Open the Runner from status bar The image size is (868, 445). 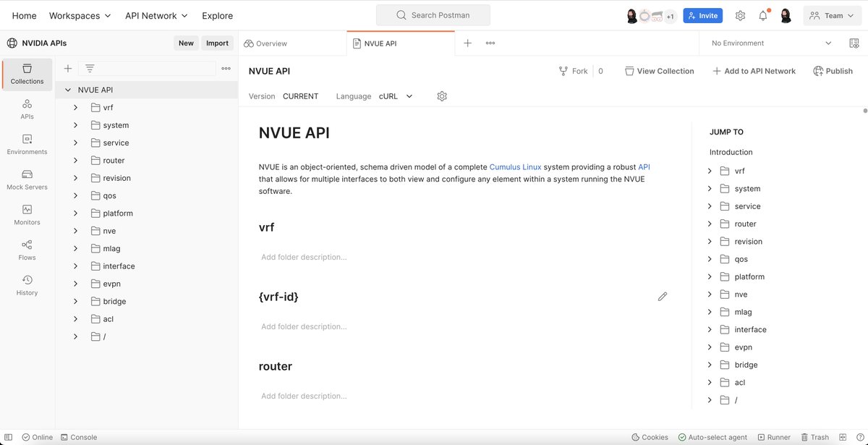click(x=774, y=437)
